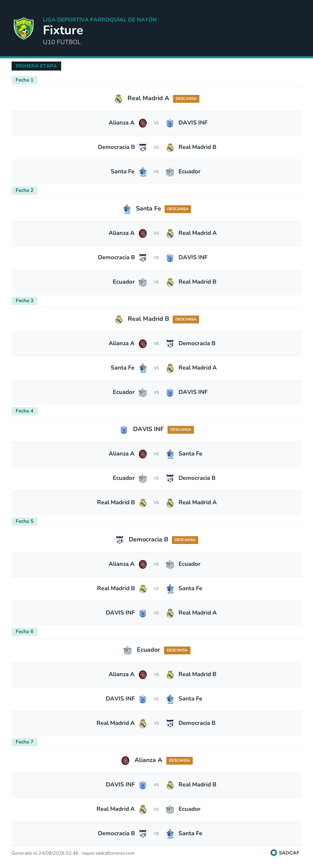Click the DESCANSA badge beside Democracia B

(185, 540)
